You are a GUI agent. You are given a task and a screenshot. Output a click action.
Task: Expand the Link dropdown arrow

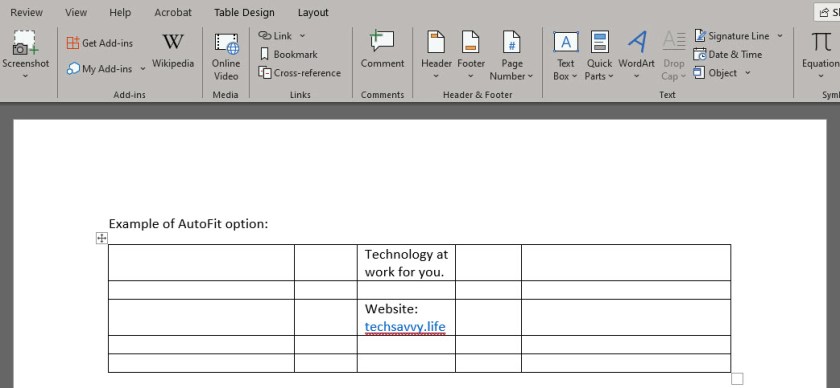tap(302, 35)
